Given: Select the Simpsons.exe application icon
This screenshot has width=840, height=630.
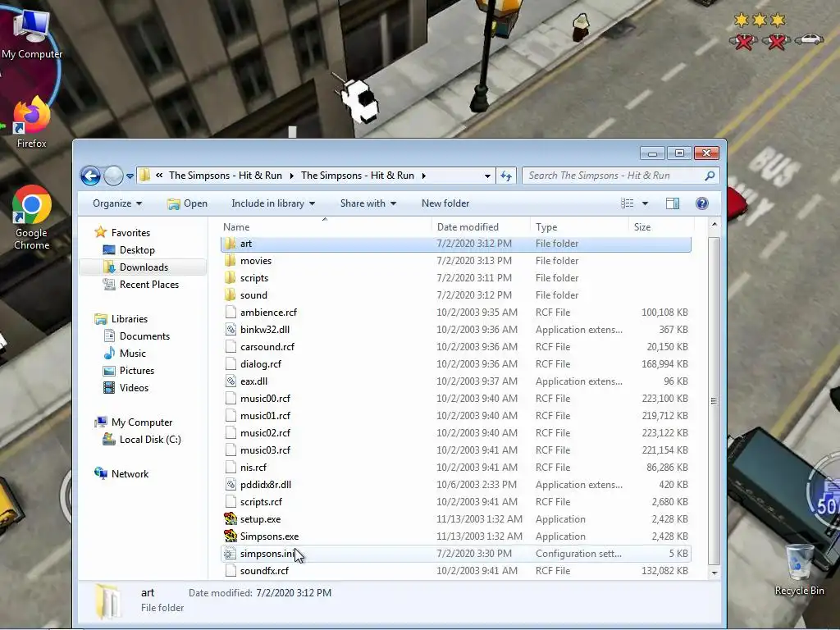Looking at the screenshot, I should (231, 536).
